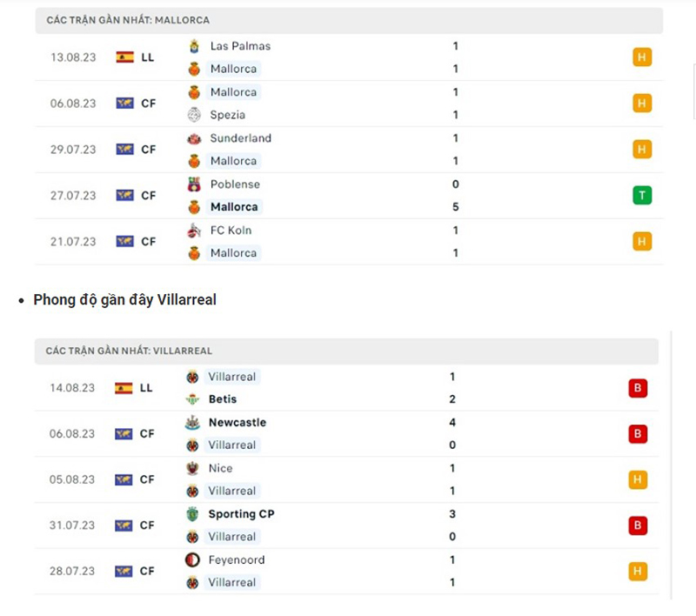Click the Mallorca recent matches header
Screen dimensions: 696x616
tap(128, 20)
